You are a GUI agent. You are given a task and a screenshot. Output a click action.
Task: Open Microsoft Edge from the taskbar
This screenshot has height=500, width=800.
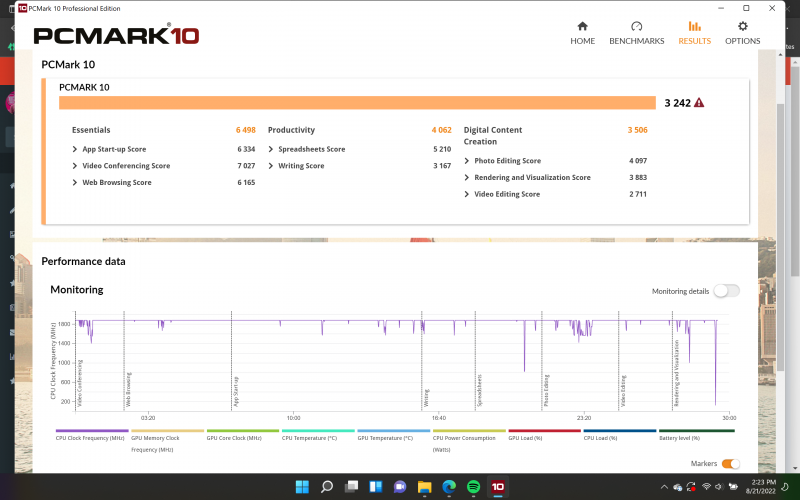click(x=449, y=487)
